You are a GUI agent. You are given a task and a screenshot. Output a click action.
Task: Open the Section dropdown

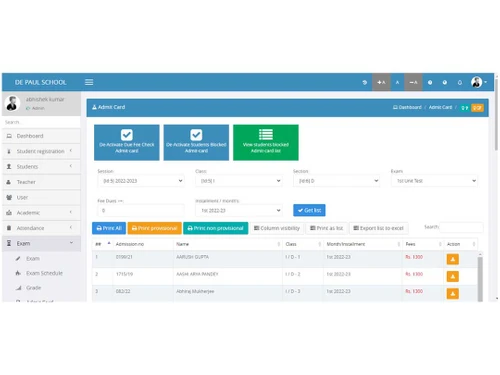coord(337,181)
